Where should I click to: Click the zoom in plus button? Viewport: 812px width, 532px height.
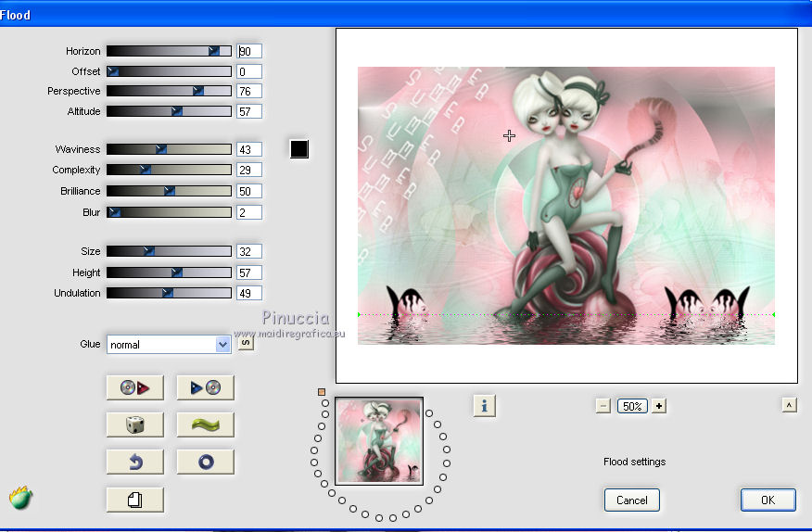coord(659,406)
